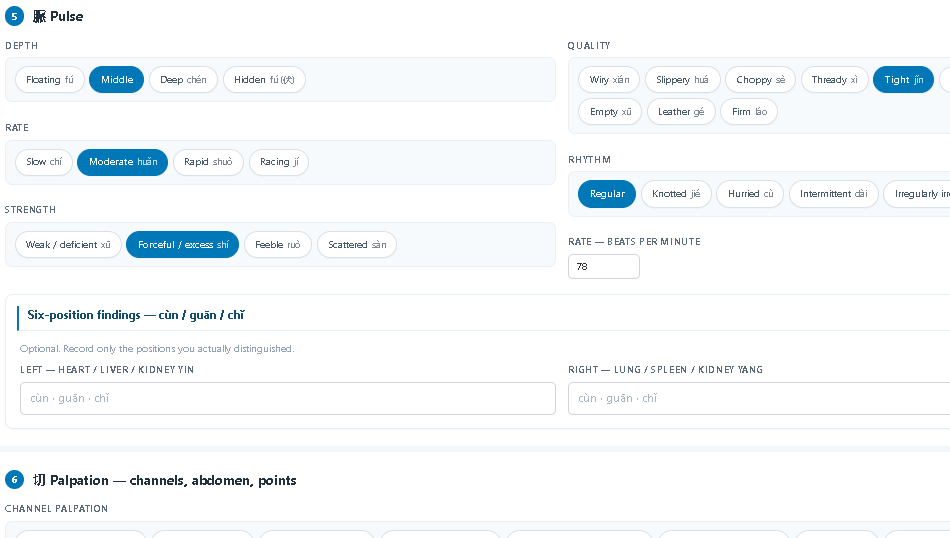950x538 pixels.
Task: Choose the Irregularly irregular rhythm chip
Action: click(x=917, y=194)
